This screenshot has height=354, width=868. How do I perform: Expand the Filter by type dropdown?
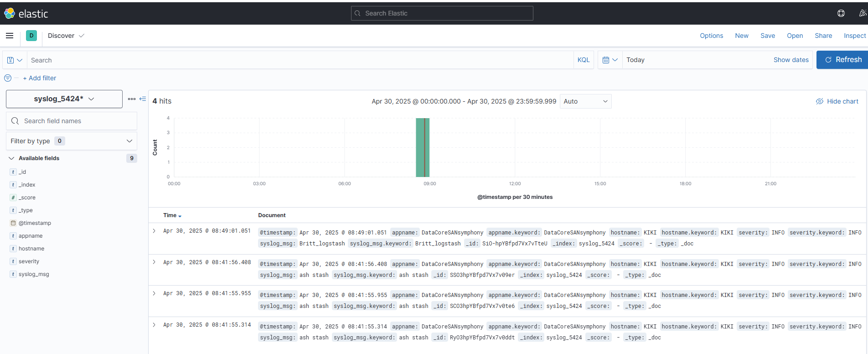point(72,141)
